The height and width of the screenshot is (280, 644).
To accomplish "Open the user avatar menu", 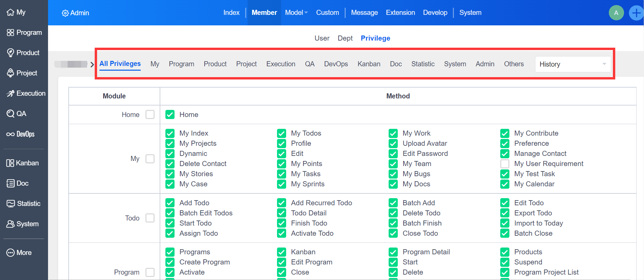I will [616, 13].
